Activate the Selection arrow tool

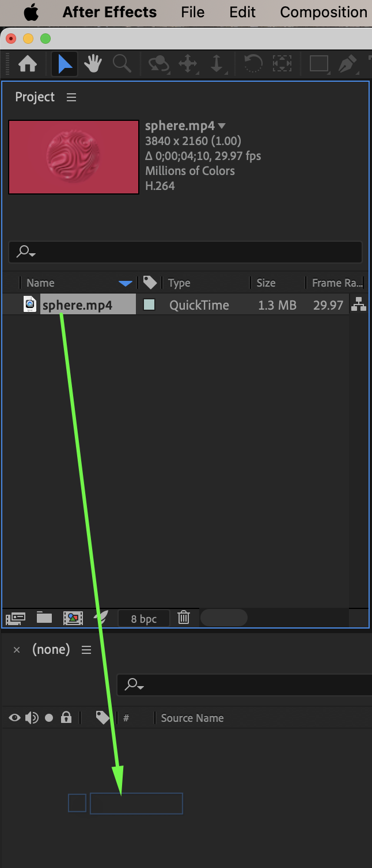click(64, 64)
